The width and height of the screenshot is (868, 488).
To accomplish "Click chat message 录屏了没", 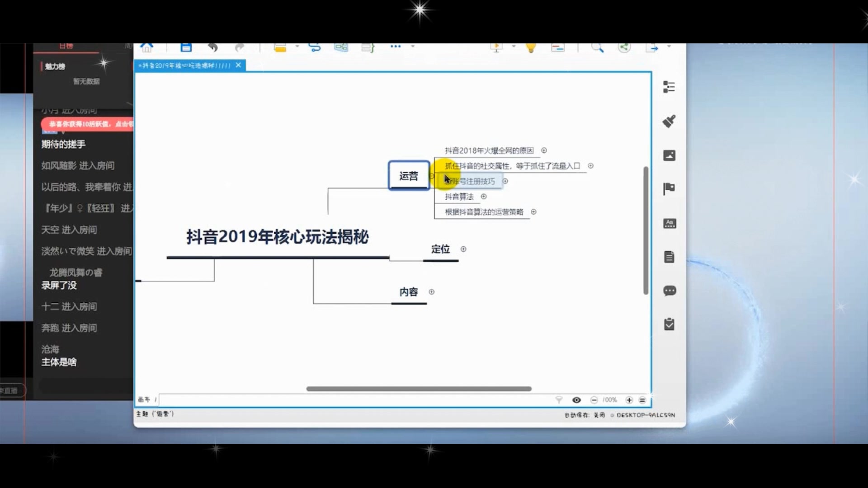I will [59, 285].
